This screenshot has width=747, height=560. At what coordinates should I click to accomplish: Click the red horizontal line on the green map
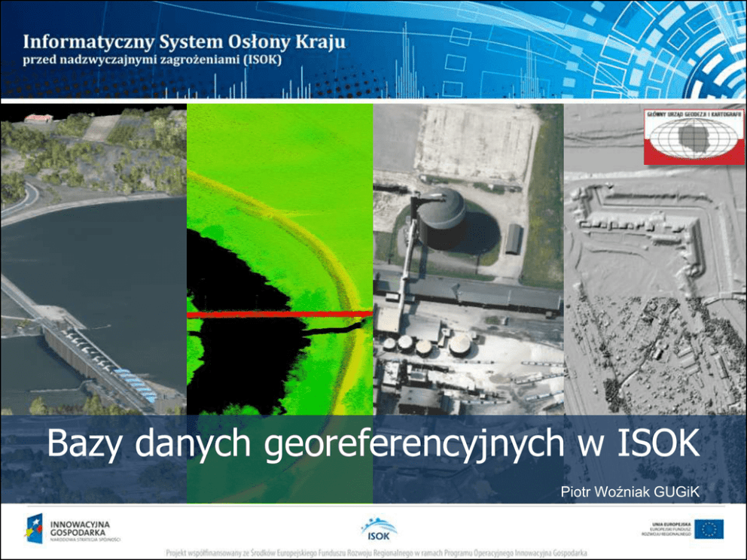coord(279,315)
